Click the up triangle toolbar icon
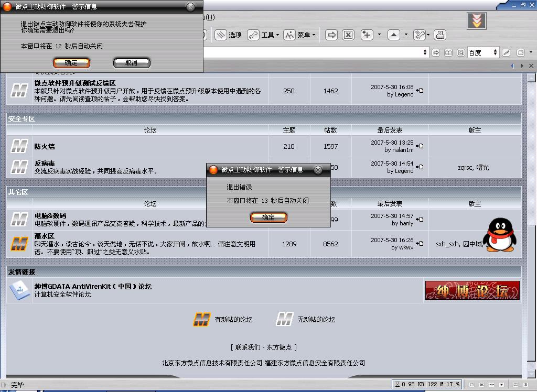This screenshot has width=537, height=392. [x=394, y=35]
